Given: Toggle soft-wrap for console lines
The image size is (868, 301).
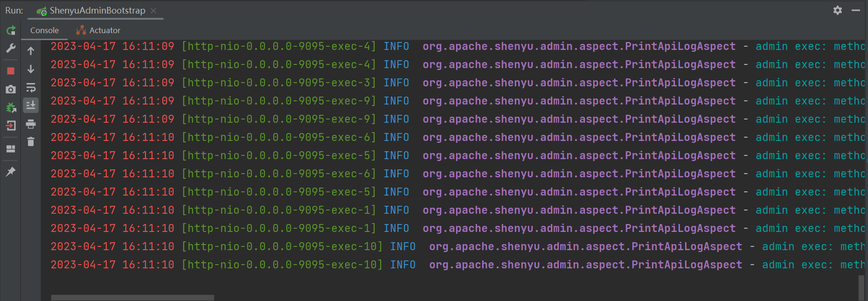Looking at the screenshot, I should click(x=31, y=88).
